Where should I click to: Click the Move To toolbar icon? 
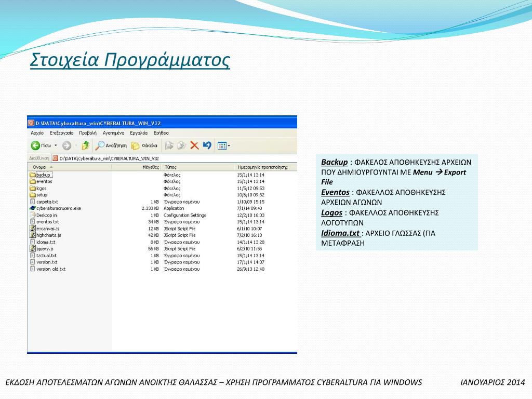[x=169, y=145]
